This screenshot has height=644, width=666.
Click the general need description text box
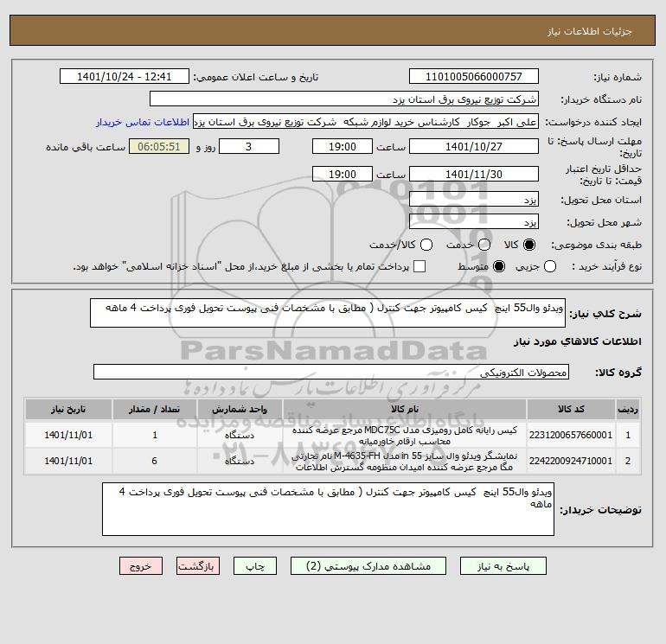[x=328, y=313]
